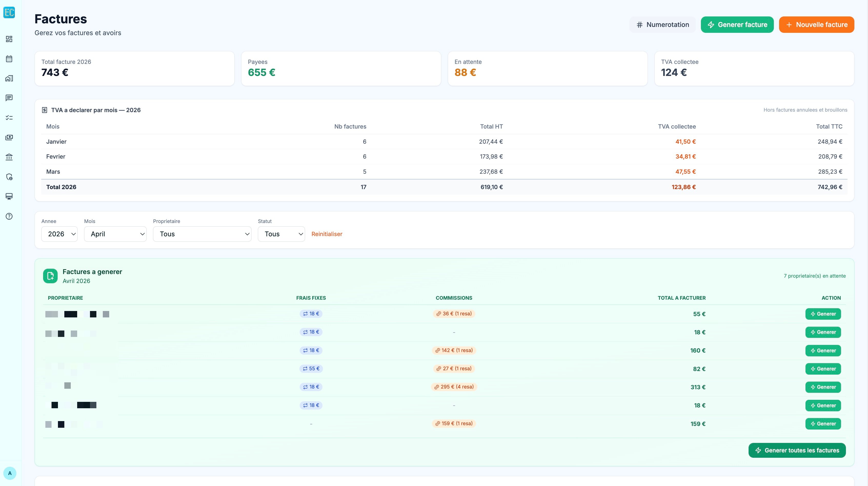Click the user avatar A at bottom left
This screenshot has width=868, height=486.
(10, 473)
